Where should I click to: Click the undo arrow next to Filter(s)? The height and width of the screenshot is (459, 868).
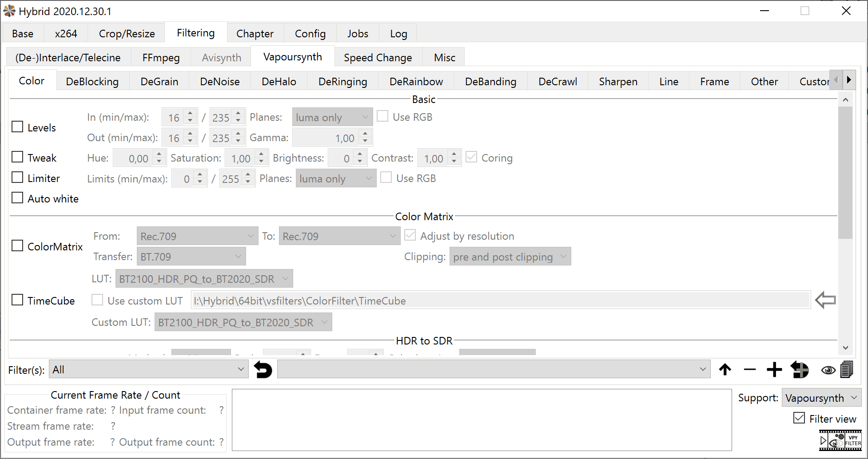point(263,369)
